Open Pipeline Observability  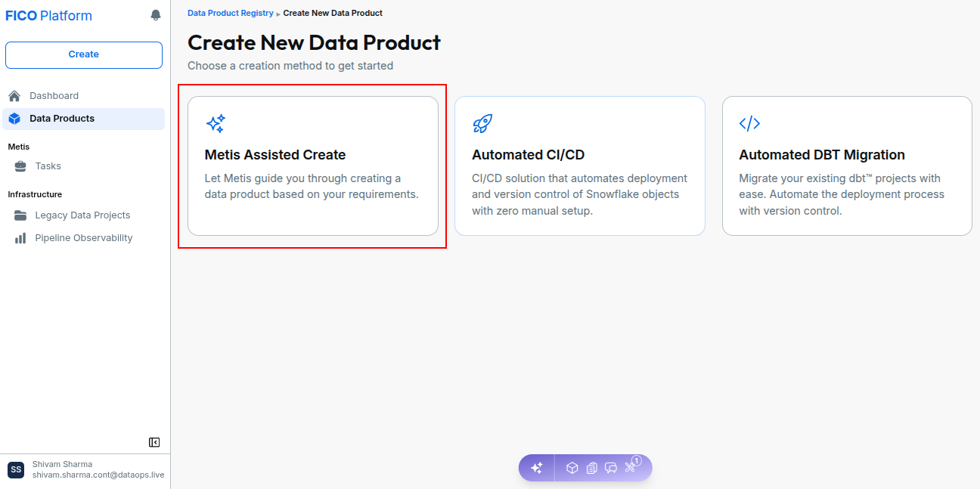82,238
